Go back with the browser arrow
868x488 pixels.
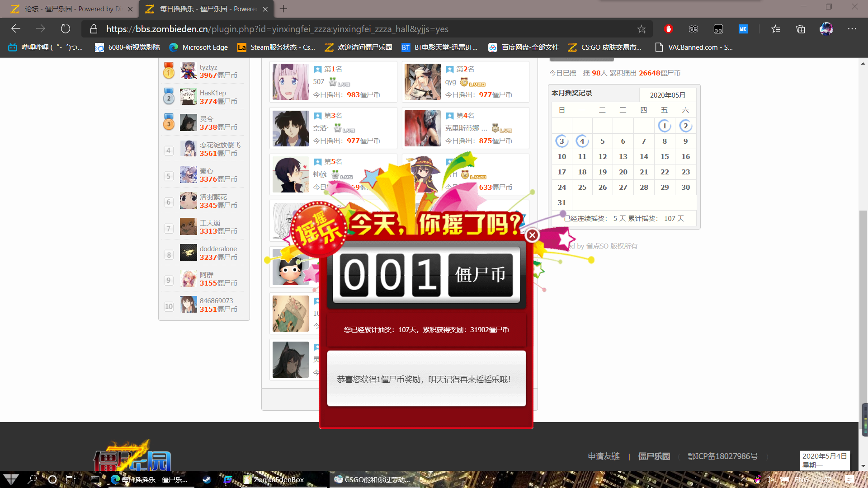click(16, 29)
